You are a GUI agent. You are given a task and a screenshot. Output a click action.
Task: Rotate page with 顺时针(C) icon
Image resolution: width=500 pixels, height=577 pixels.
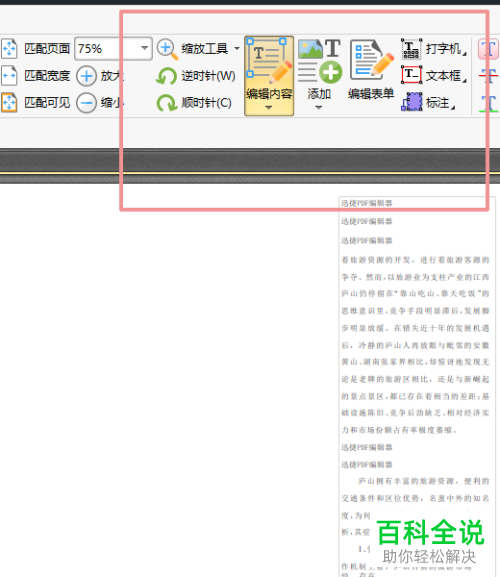166,103
